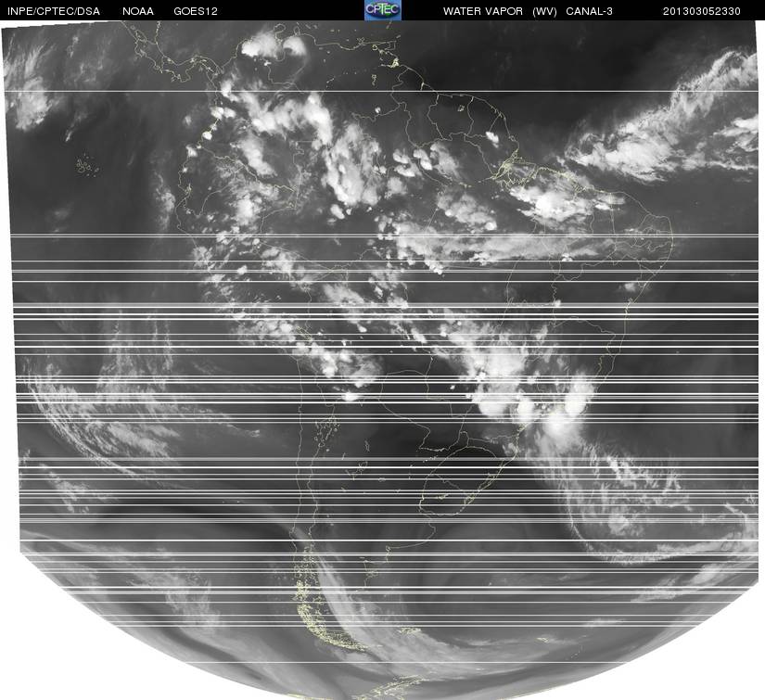
Task: Click the GOES12 satellite label
Action: coord(195,11)
